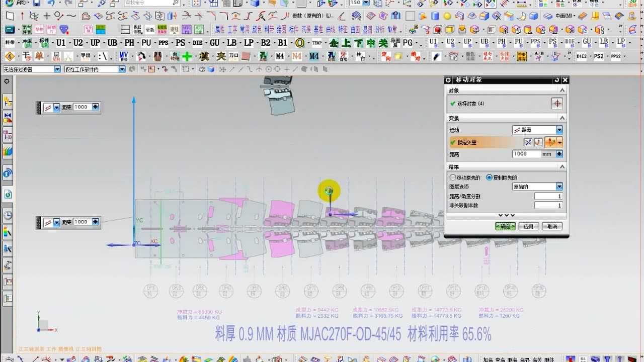Image resolution: width=644 pixels, height=362 pixels.
Task: Click the 确定 button to confirm move
Action: click(x=506, y=226)
